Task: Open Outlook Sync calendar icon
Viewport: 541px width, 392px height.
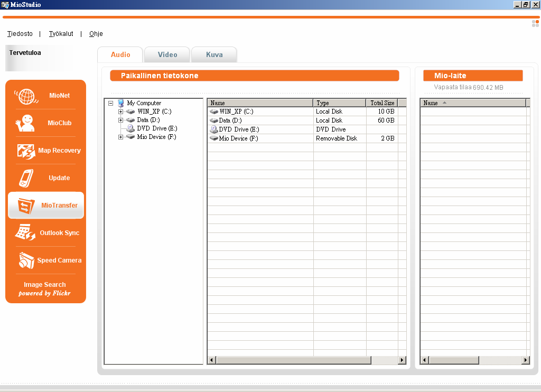Action: coord(25,232)
